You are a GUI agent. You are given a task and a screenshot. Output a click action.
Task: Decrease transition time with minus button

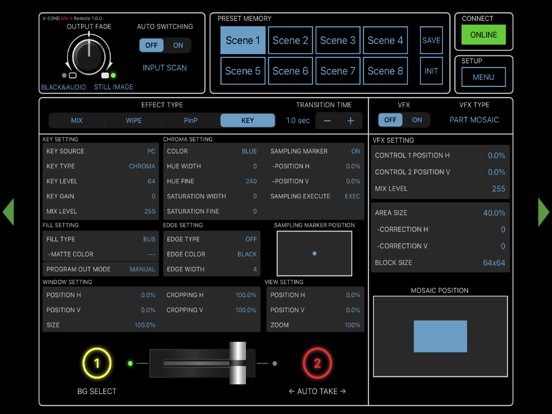tap(327, 121)
